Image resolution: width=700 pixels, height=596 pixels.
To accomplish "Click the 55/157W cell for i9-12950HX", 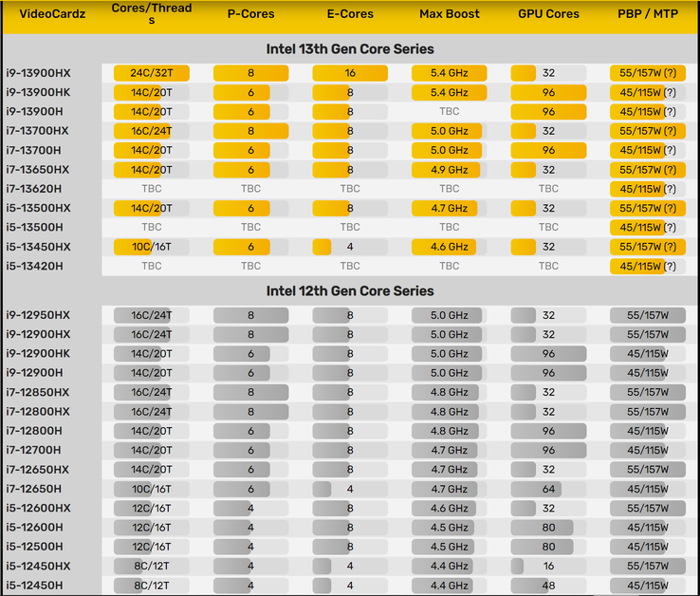I will (x=648, y=315).
